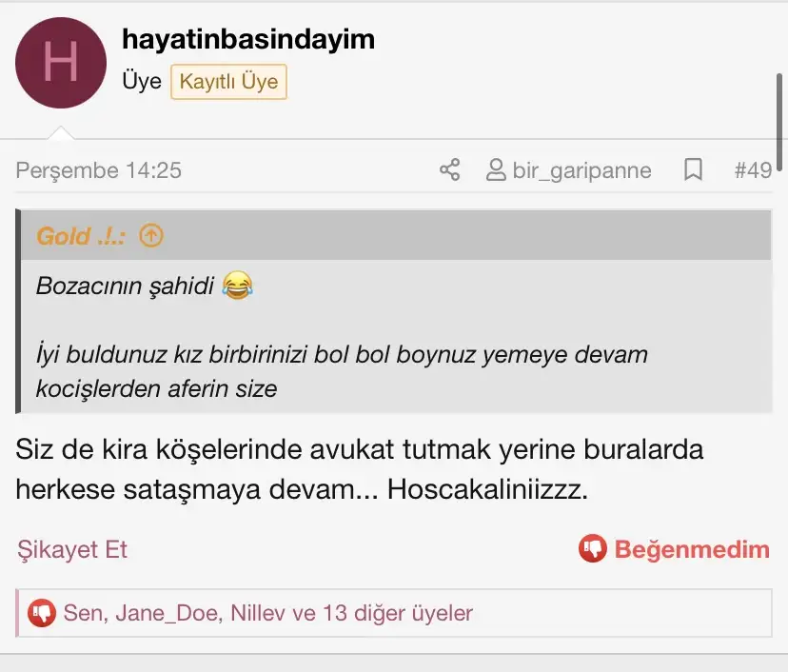Click the thumbs-down icon in the reactions bar
The width and height of the screenshot is (788, 672).
tap(42, 613)
